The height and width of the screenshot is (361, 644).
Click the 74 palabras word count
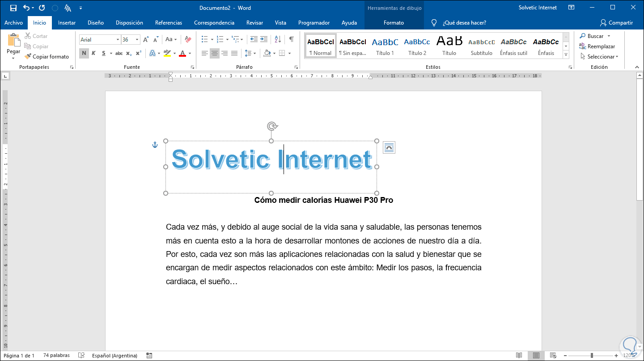pos(56,356)
